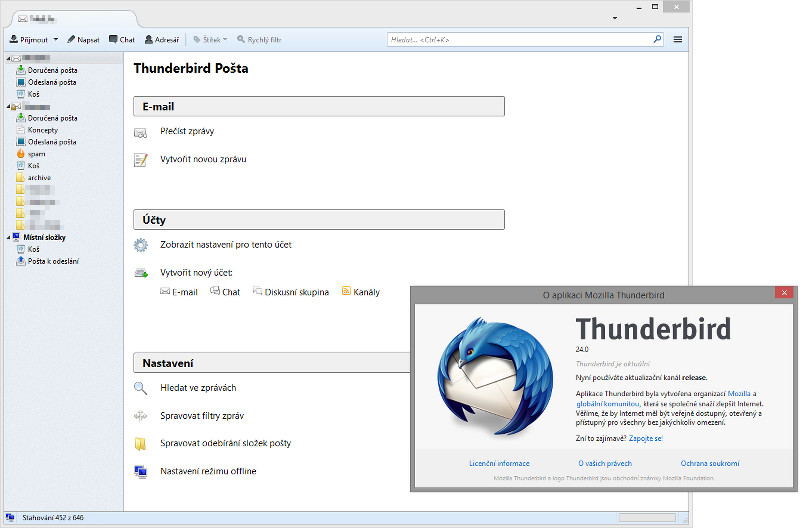Click the offline settings computers icon

(x=140, y=472)
